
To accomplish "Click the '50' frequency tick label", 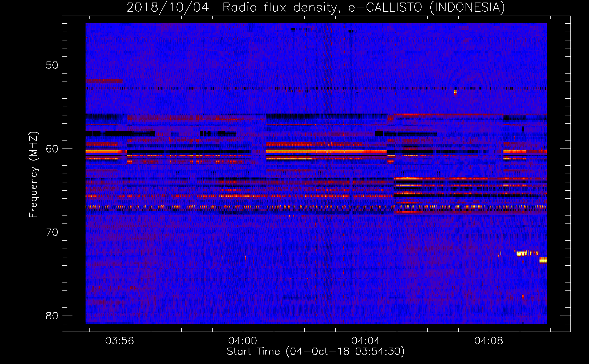I will [52, 65].
